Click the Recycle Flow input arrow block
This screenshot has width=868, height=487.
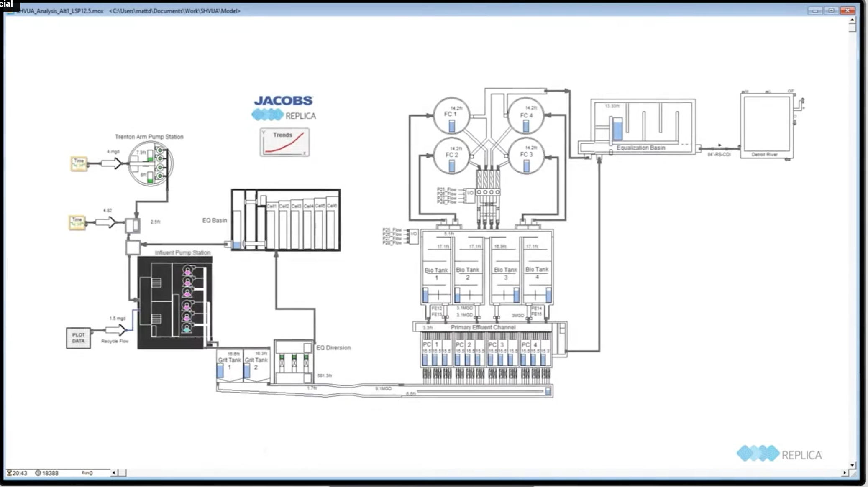click(x=115, y=330)
